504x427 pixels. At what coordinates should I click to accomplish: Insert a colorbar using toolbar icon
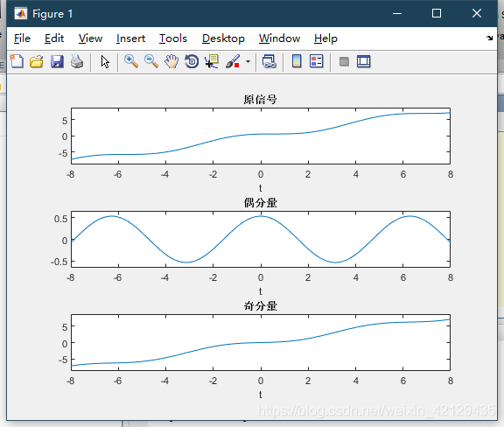tap(297, 61)
